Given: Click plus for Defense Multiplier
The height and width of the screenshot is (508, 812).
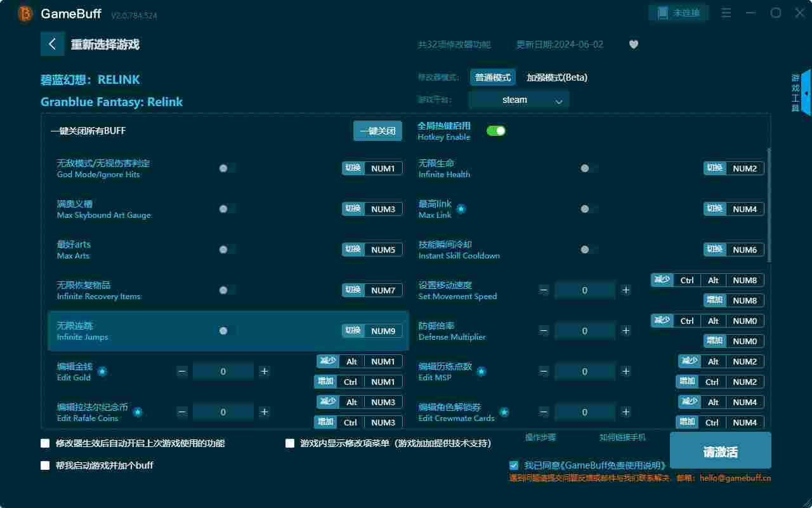Looking at the screenshot, I should [x=626, y=331].
